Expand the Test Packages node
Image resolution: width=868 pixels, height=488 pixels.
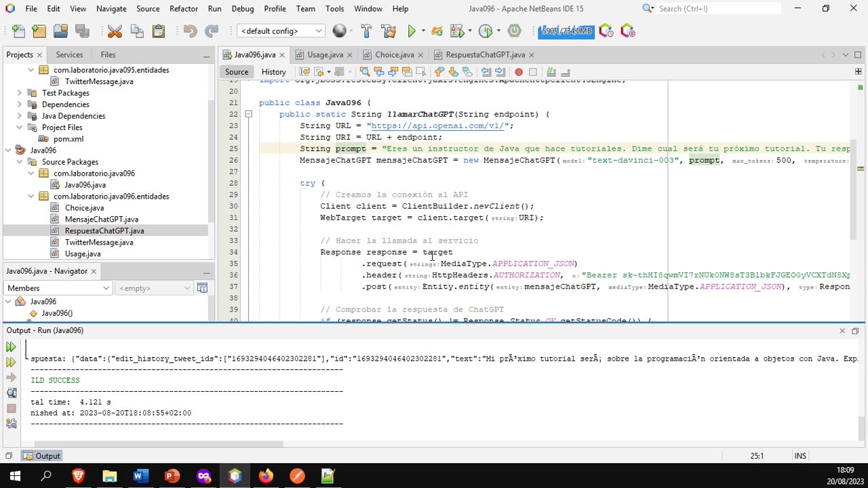point(20,93)
